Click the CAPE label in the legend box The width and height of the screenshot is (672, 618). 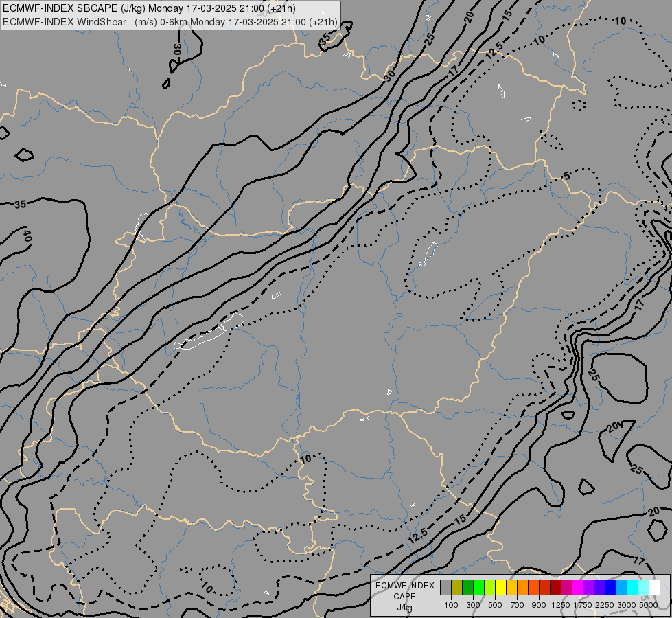point(404,597)
